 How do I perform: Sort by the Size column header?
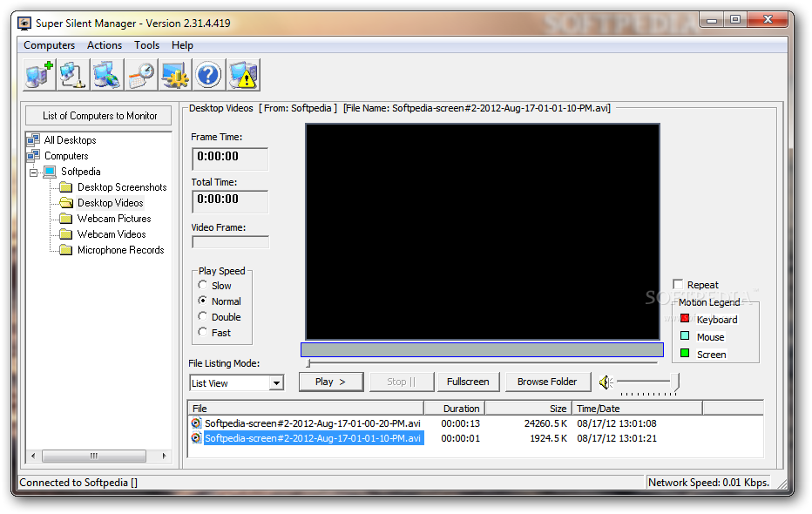tap(528, 409)
